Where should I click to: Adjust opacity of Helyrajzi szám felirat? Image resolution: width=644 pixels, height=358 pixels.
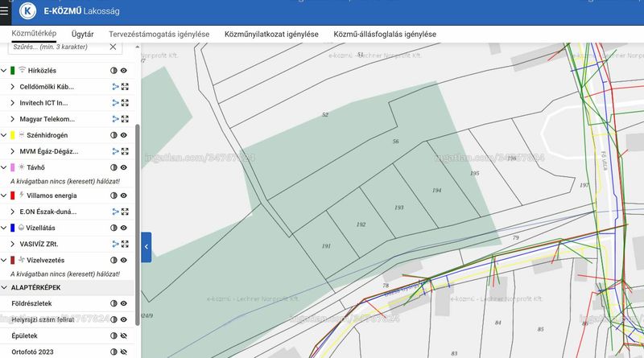point(114,319)
